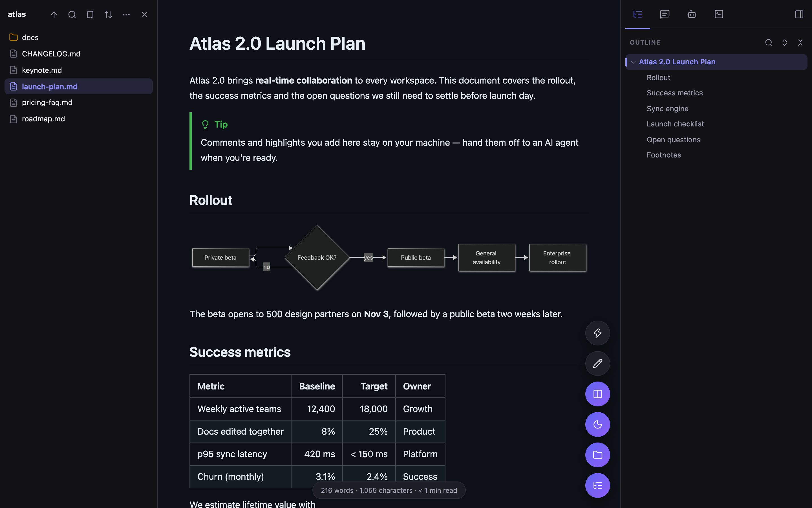Toggle the right side panel layout
Screen dimensions: 812x508
[799, 14]
